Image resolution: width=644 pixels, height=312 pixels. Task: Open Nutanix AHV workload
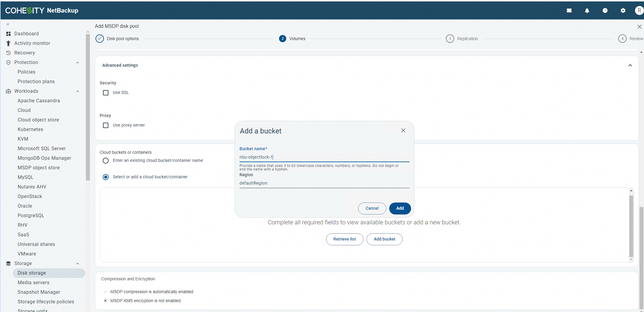point(32,187)
